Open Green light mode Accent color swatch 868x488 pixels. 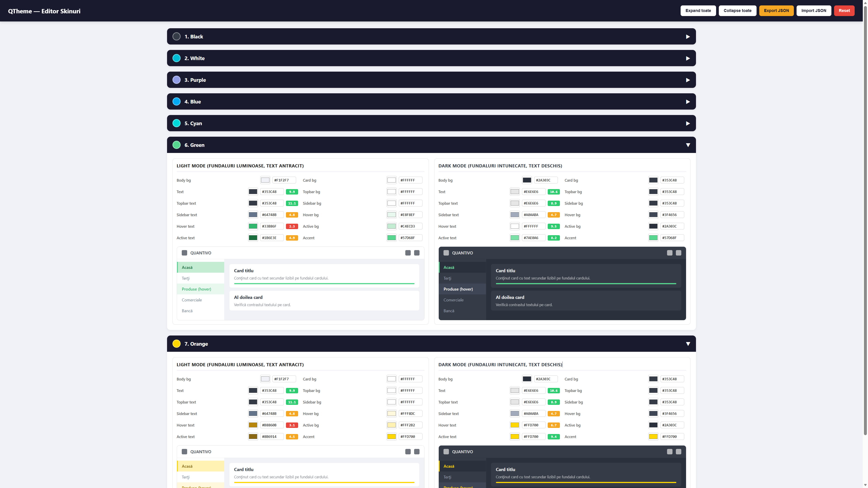391,238
